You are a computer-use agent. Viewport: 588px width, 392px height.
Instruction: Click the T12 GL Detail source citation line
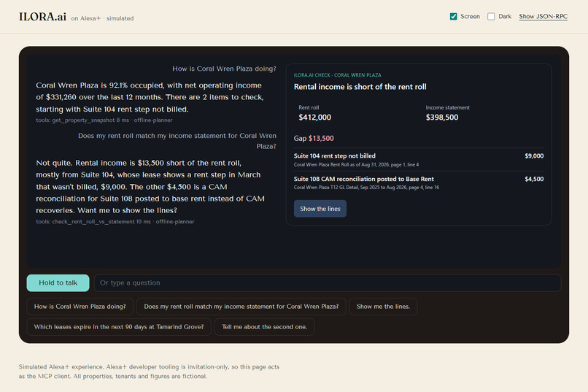[x=366, y=188]
